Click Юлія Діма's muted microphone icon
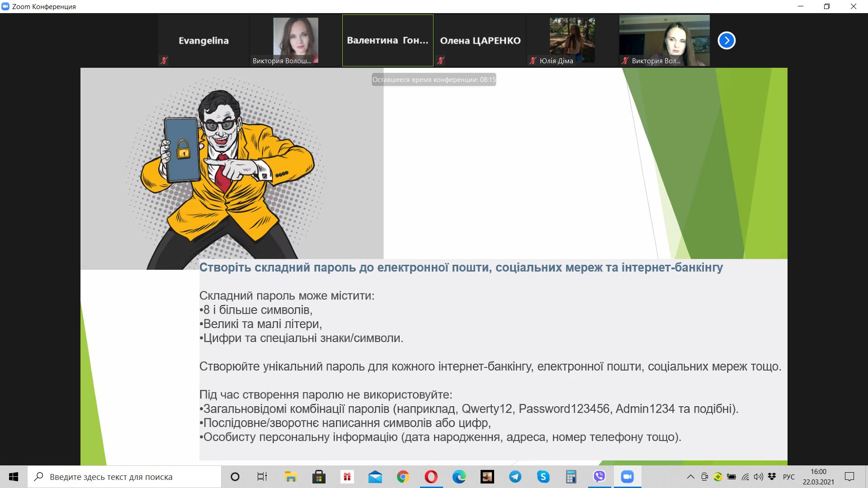868x488 pixels. tap(533, 61)
